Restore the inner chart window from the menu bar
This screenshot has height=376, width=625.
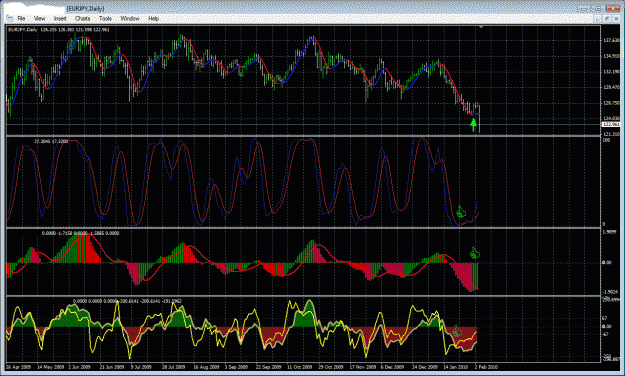(x=607, y=18)
